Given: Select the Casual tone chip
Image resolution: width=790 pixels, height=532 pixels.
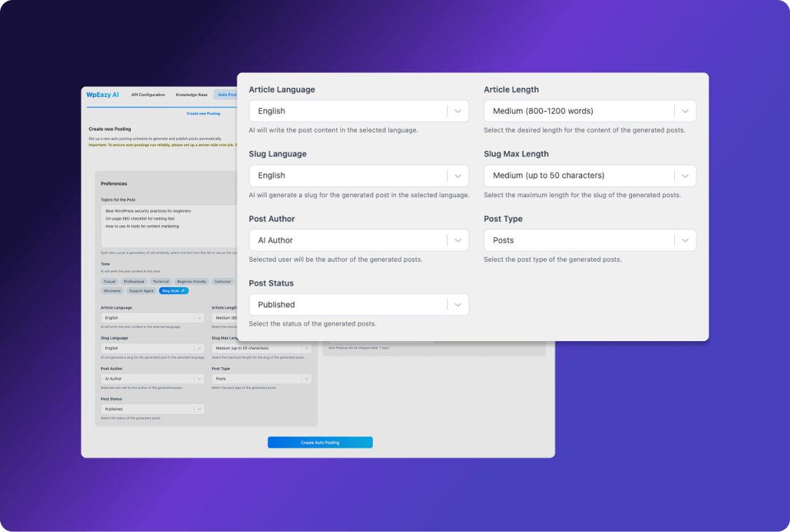Looking at the screenshot, I should coord(110,281).
